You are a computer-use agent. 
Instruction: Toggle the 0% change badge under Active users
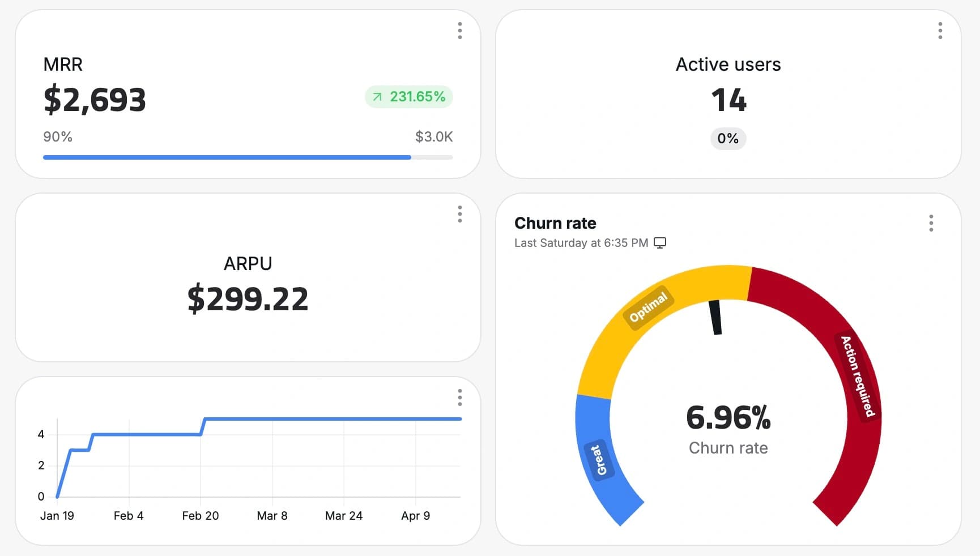pyautogui.click(x=728, y=138)
